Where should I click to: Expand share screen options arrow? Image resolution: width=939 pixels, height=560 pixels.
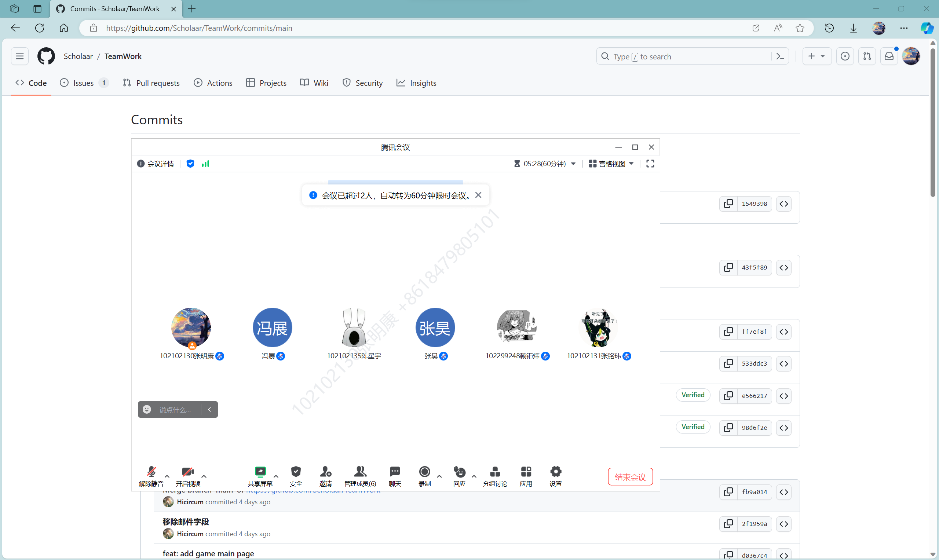[x=276, y=476]
